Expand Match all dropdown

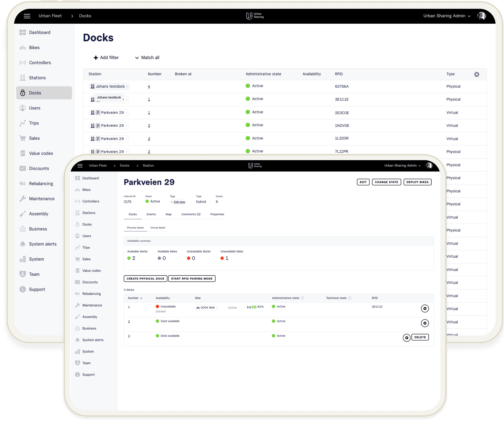click(x=147, y=58)
